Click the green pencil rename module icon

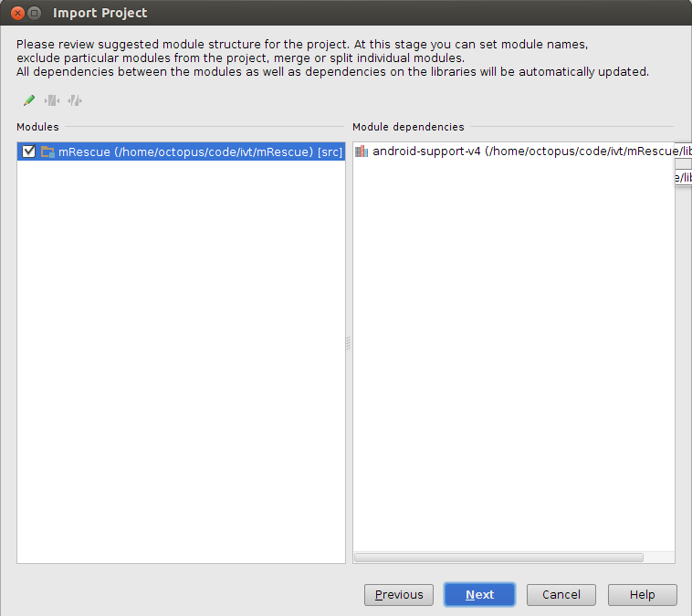(29, 100)
